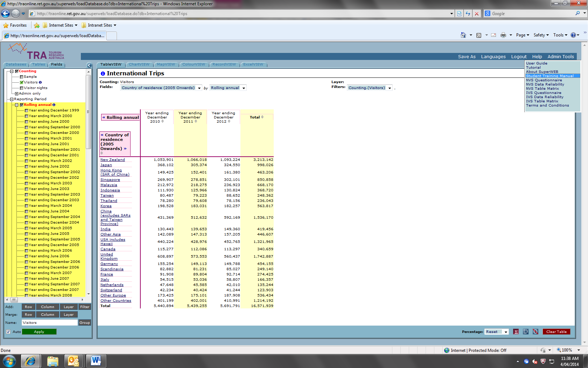Open Windows Start menu
The width and height of the screenshot is (588, 368).
(9, 361)
